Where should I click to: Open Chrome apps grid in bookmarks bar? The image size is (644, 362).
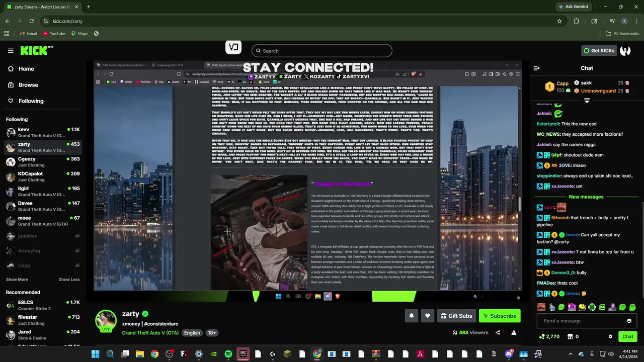(7, 33)
